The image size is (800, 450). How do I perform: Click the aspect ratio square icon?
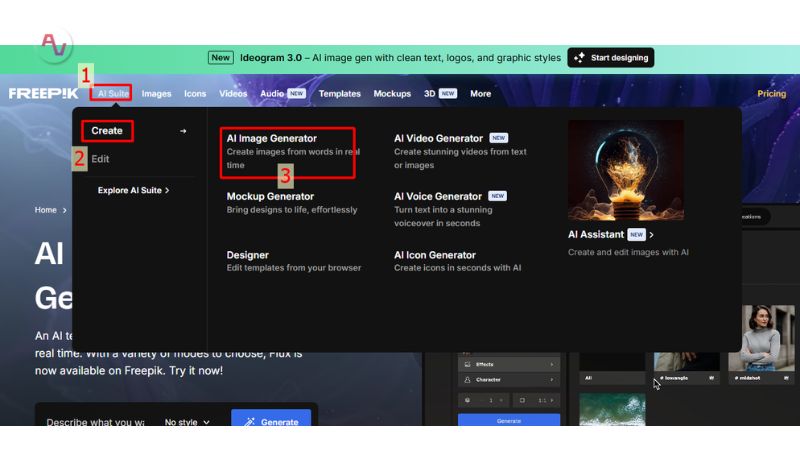point(522,401)
